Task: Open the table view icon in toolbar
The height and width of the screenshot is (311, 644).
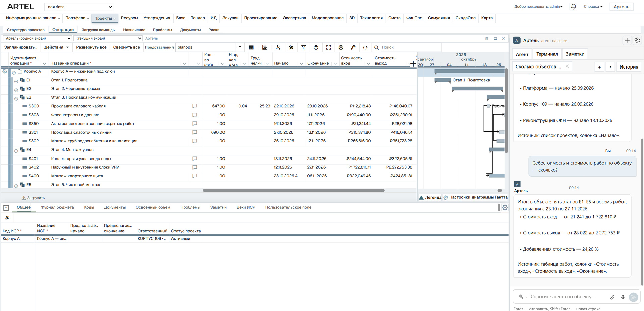Action: click(251, 47)
